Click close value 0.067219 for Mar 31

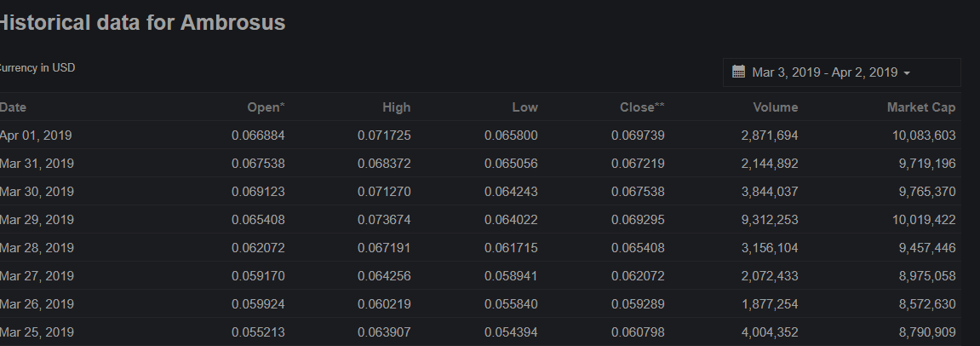(x=638, y=164)
